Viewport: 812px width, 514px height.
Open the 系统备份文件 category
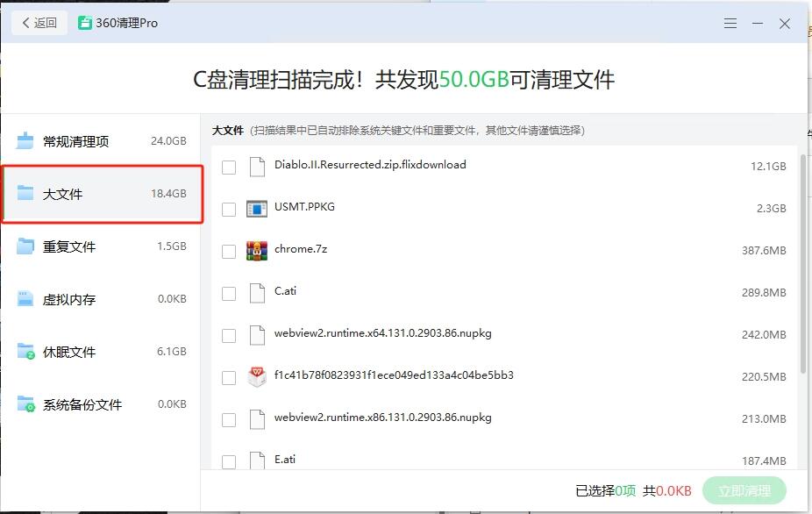(x=101, y=404)
